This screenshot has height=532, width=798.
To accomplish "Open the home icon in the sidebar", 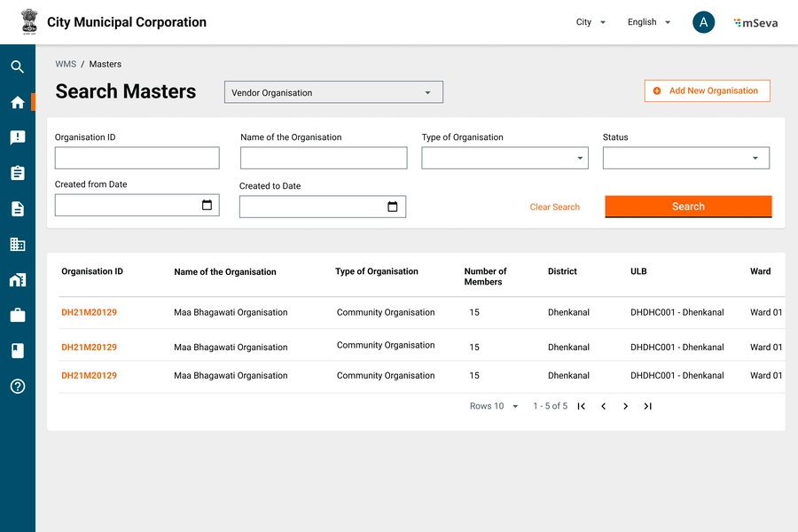I will (18, 102).
